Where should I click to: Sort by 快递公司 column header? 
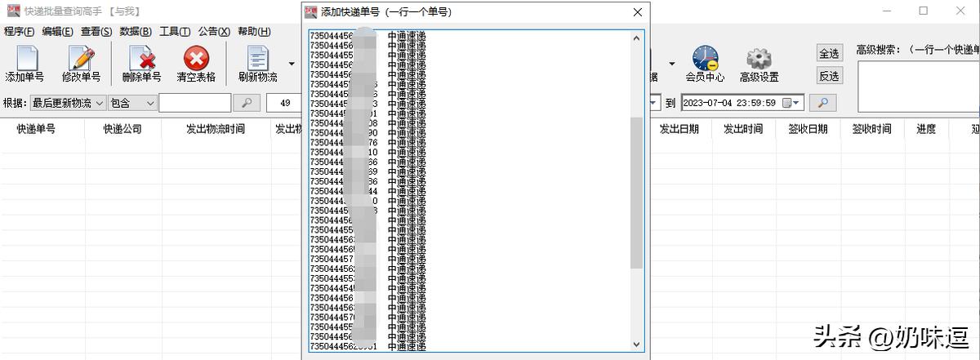[x=122, y=129]
